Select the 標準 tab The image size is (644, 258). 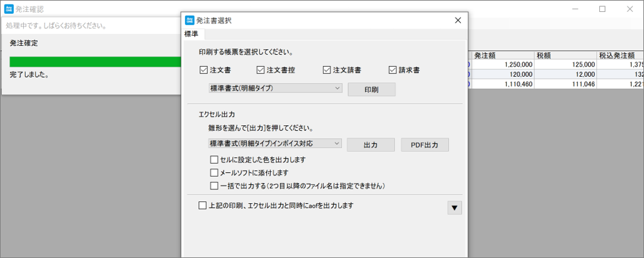click(191, 33)
